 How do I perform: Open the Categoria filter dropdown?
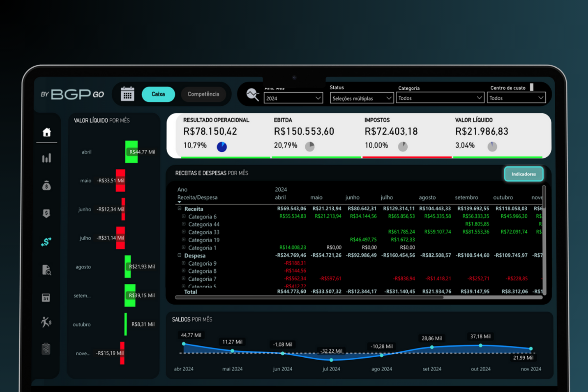point(441,98)
